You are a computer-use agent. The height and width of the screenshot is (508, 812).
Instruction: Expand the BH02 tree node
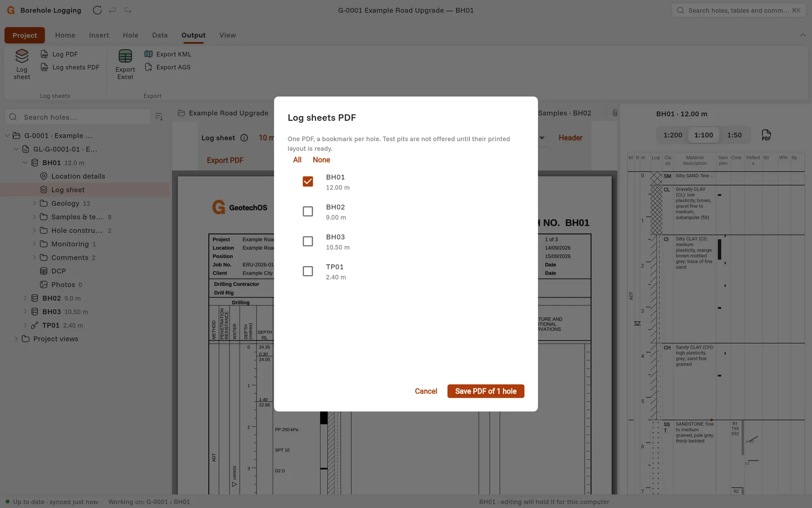pos(25,298)
